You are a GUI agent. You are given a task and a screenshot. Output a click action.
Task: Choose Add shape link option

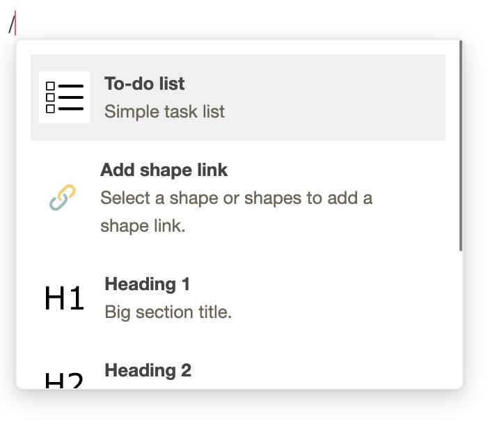[x=238, y=198]
